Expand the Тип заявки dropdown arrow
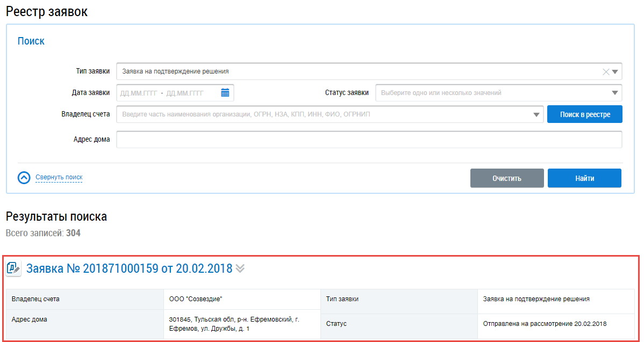644x342 pixels. [616, 71]
